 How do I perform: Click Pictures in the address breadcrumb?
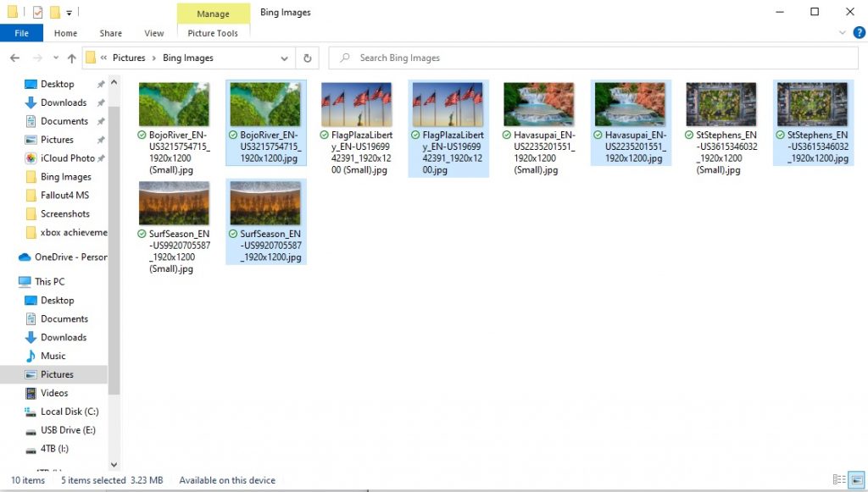click(x=129, y=58)
